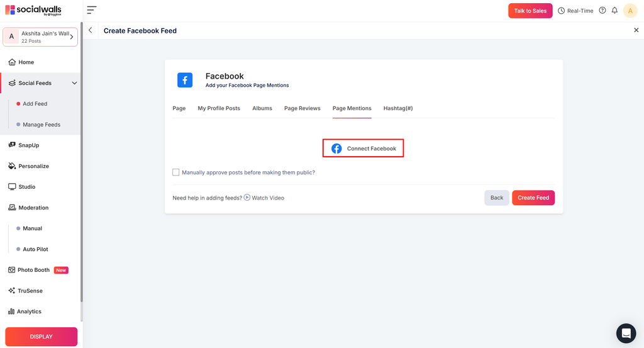Click the '22 Posts' text
The image size is (644, 348).
point(31,41)
